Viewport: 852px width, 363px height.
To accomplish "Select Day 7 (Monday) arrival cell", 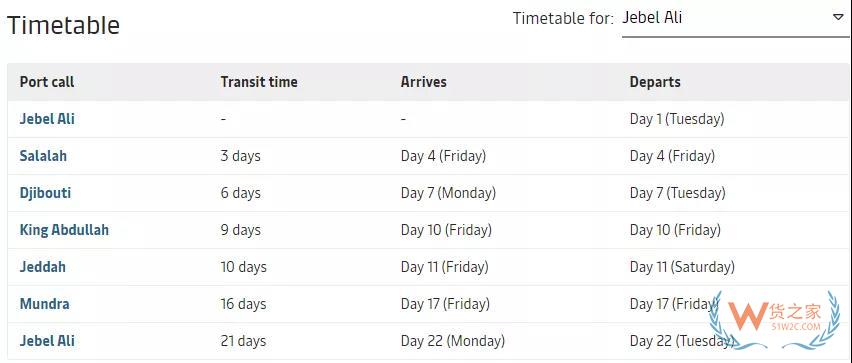I will tap(448, 193).
